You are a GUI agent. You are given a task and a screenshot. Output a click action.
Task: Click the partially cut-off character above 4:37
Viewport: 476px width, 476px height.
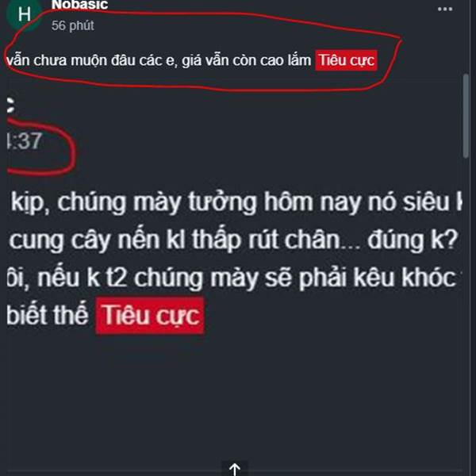(x=10, y=106)
